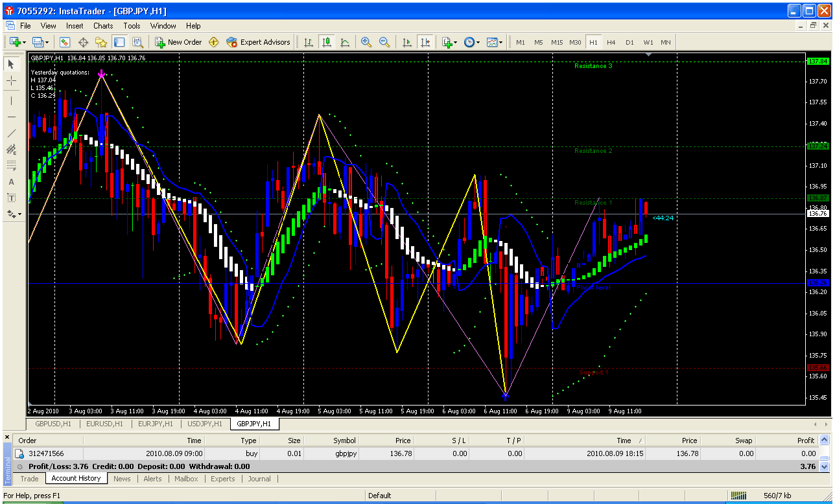Expand the Periodicity clock dropdown
This screenshot has height=504, width=835.
click(478, 42)
